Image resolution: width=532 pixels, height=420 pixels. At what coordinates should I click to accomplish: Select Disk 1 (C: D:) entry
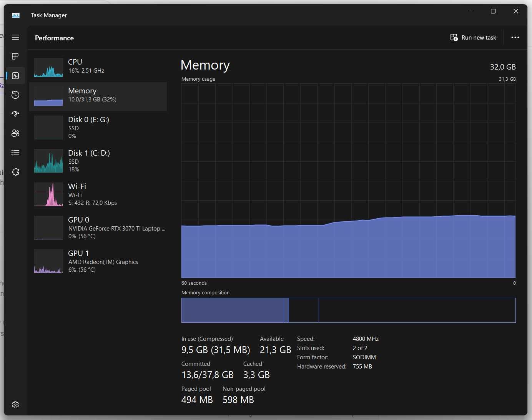pos(98,161)
